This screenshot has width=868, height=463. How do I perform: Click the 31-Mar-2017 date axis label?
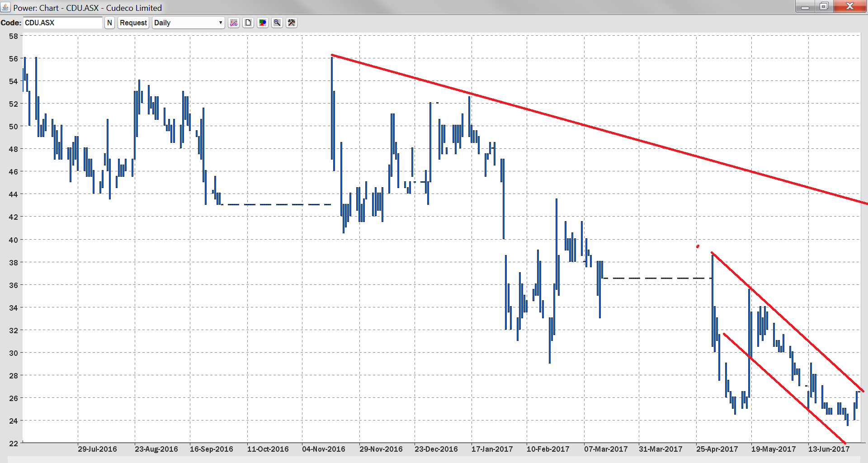pyautogui.click(x=660, y=449)
